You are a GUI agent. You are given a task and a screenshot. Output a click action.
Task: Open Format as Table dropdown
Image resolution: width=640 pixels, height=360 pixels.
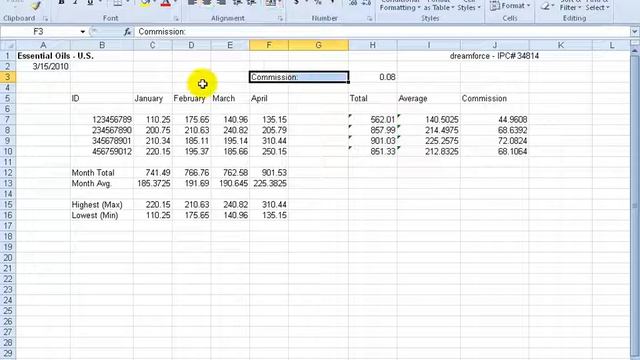click(439, 5)
